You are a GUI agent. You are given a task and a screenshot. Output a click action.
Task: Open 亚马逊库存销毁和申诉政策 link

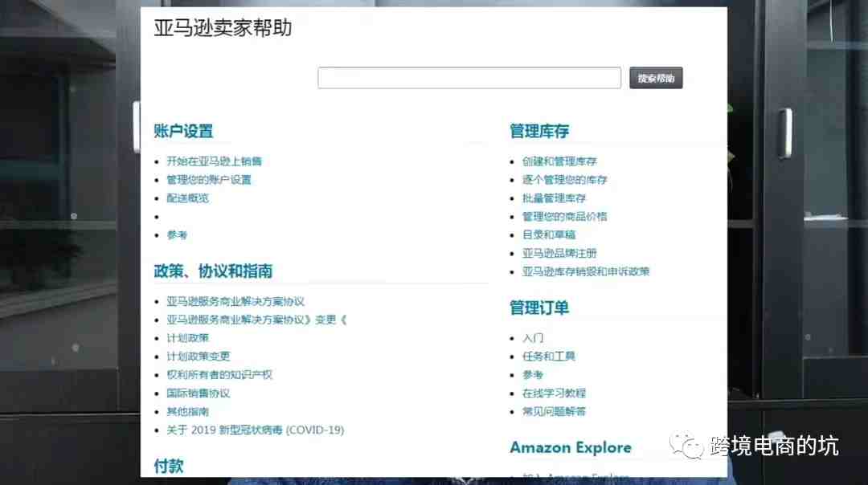pyautogui.click(x=585, y=272)
